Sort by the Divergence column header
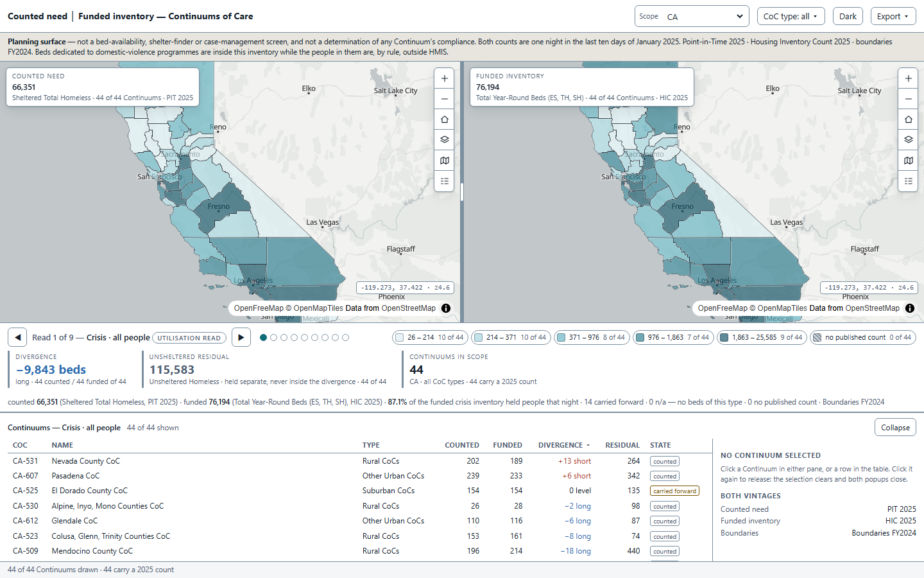 (563, 445)
